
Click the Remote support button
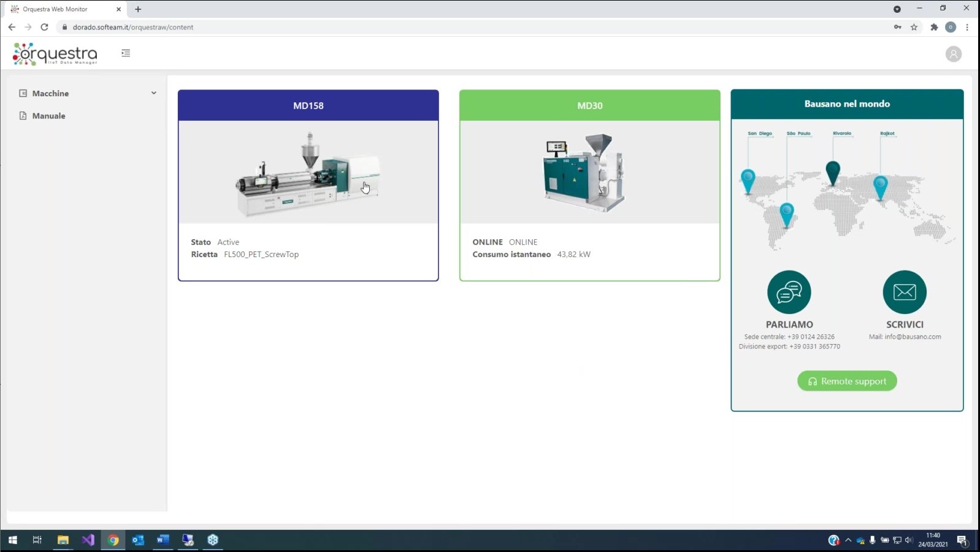tap(847, 381)
